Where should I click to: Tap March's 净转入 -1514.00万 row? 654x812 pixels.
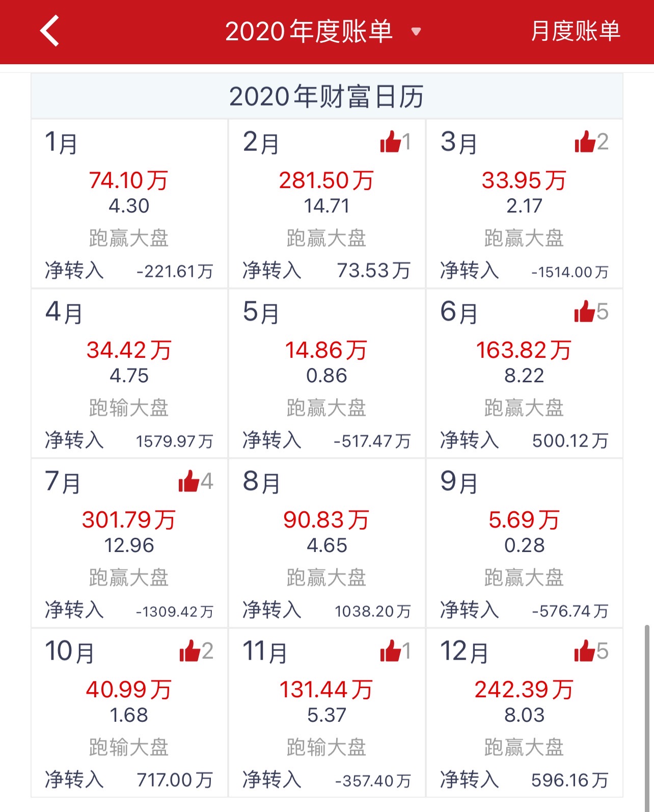(524, 271)
